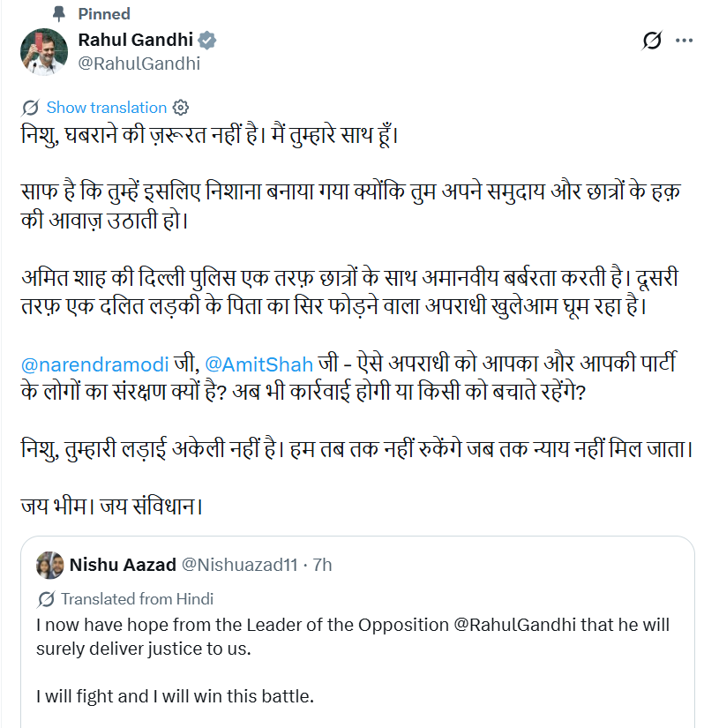
Task: Click the Grok icon beside the more menu
Action: pos(652,41)
